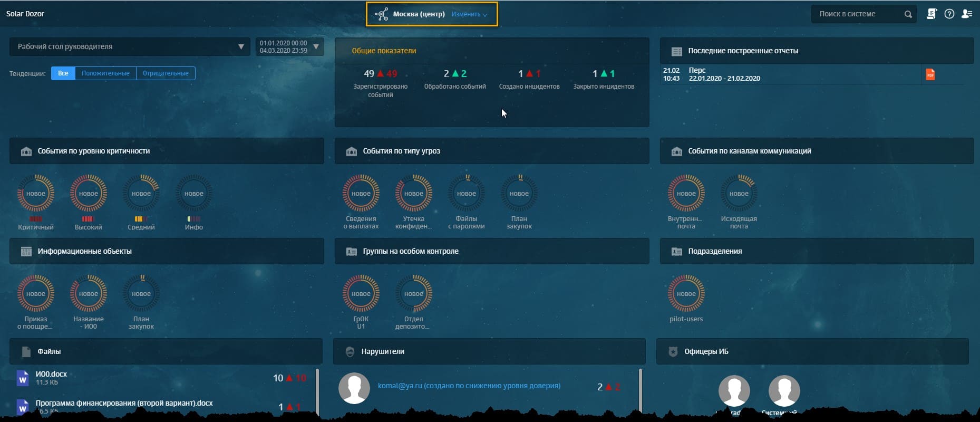Image resolution: width=980 pixels, height=422 pixels.
Task: Open the Название - ИОО object gauge
Action: click(x=89, y=294)
